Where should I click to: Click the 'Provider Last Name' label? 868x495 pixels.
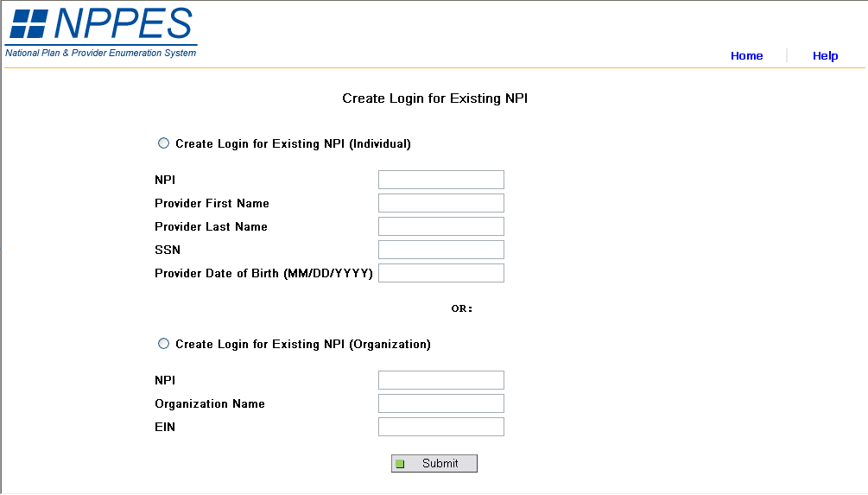click(x=211, y=226)
